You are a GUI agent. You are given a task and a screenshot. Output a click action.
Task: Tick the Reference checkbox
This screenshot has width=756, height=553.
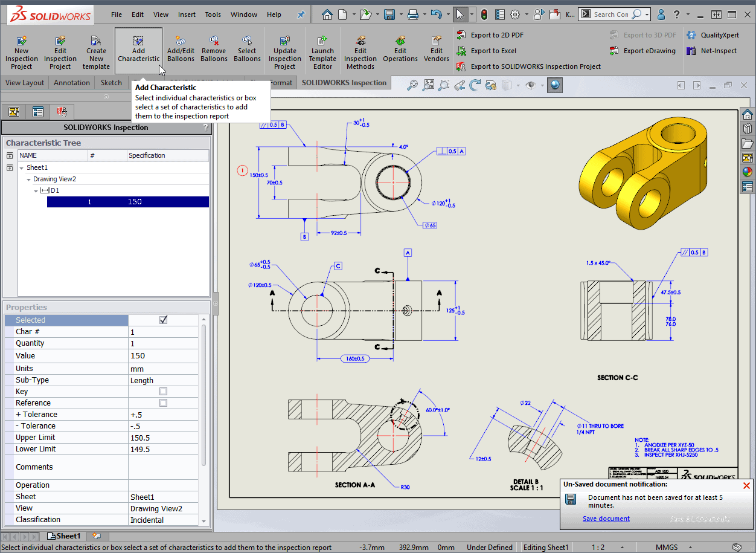tap(163, 403)
